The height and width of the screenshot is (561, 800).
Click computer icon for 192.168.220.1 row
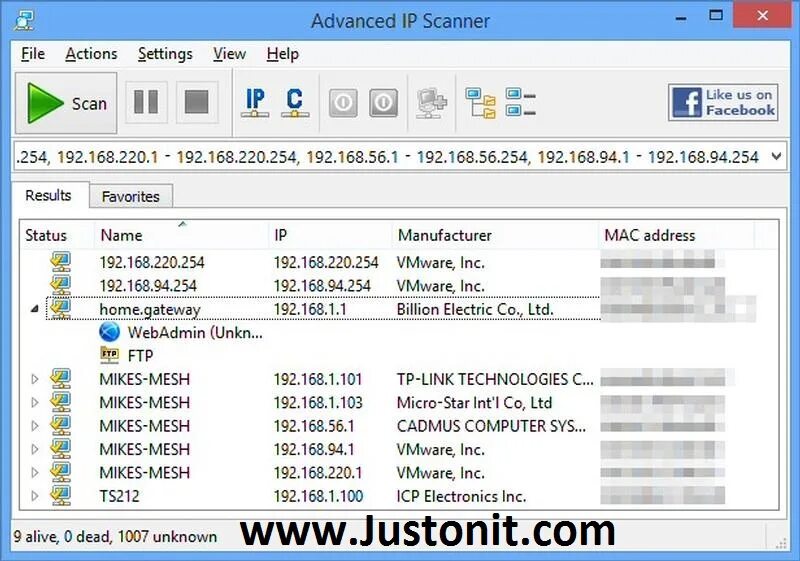[x=60, y=473]
